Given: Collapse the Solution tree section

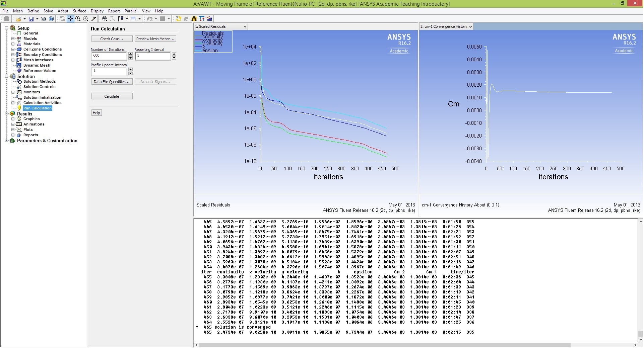Looking at the screenshot, I should point(6,76).
